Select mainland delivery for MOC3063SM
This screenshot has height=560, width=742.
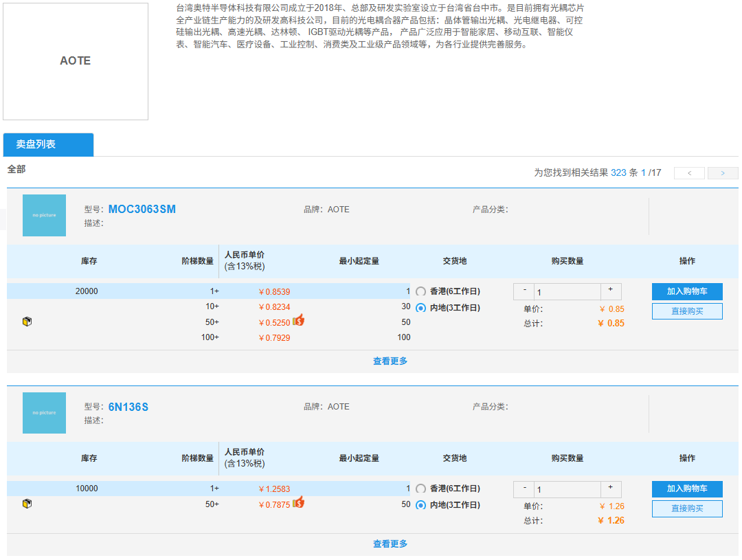(421, 308)
